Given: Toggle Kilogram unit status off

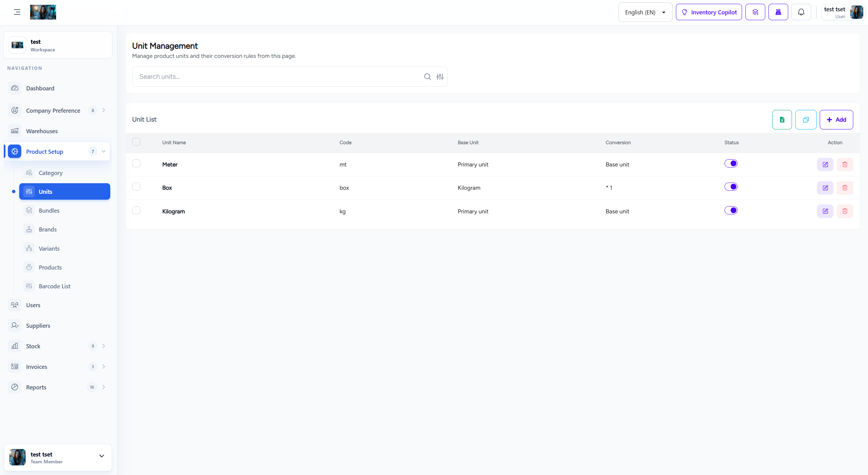Looking at the screenshot, I should click(x=731, y=210).
